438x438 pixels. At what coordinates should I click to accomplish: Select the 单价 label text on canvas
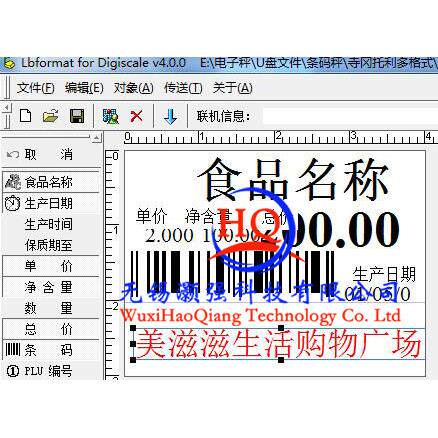[152, 216]
